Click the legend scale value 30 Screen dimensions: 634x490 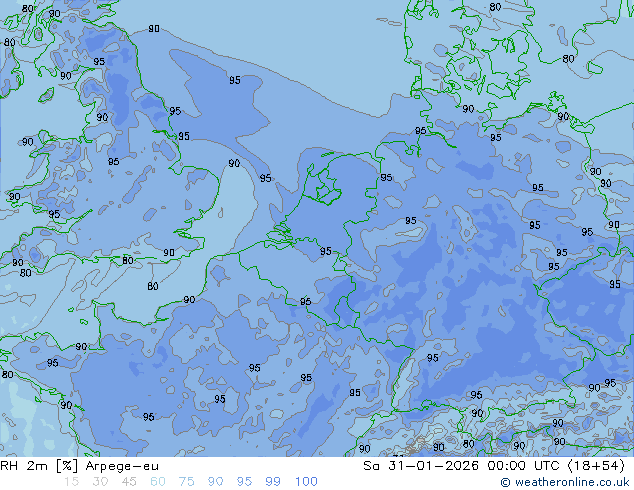point(100,482)
